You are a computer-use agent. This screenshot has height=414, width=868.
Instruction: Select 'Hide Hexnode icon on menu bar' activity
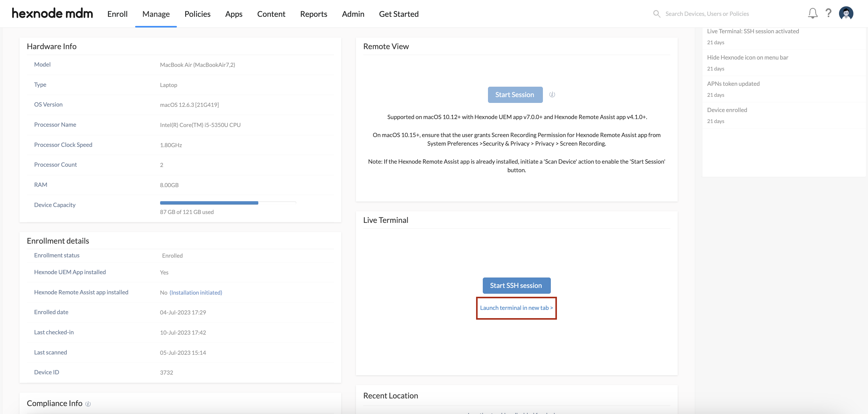click(x=747, y=57)
